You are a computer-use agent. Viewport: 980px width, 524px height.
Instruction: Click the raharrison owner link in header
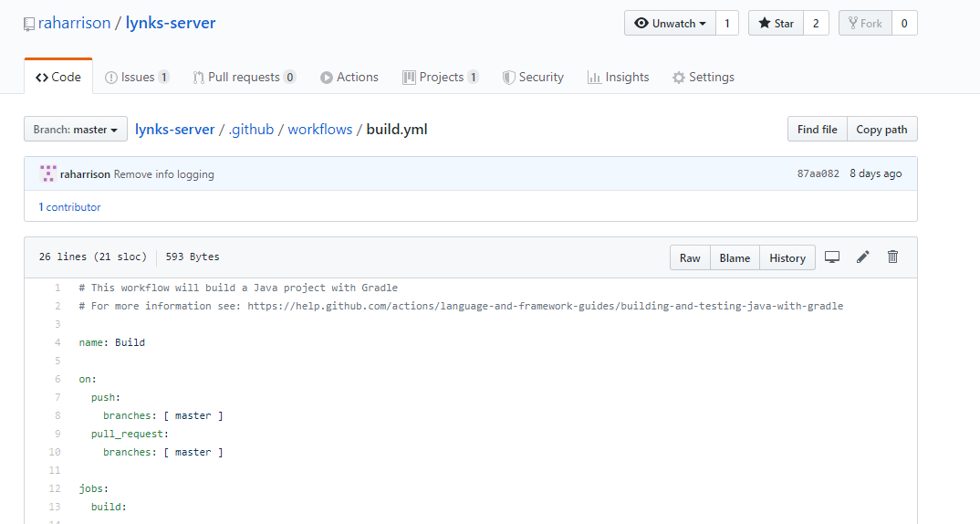tap(74, 23)
